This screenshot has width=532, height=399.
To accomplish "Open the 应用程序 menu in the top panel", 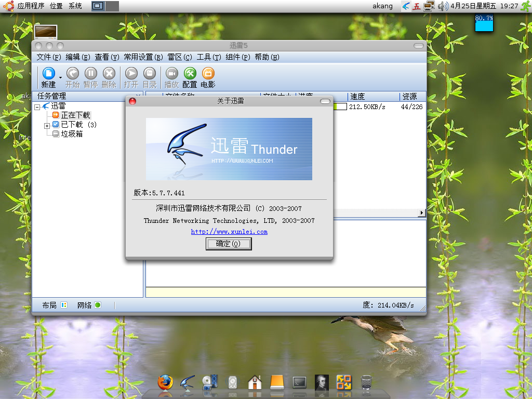I will [x=31, y=6].
